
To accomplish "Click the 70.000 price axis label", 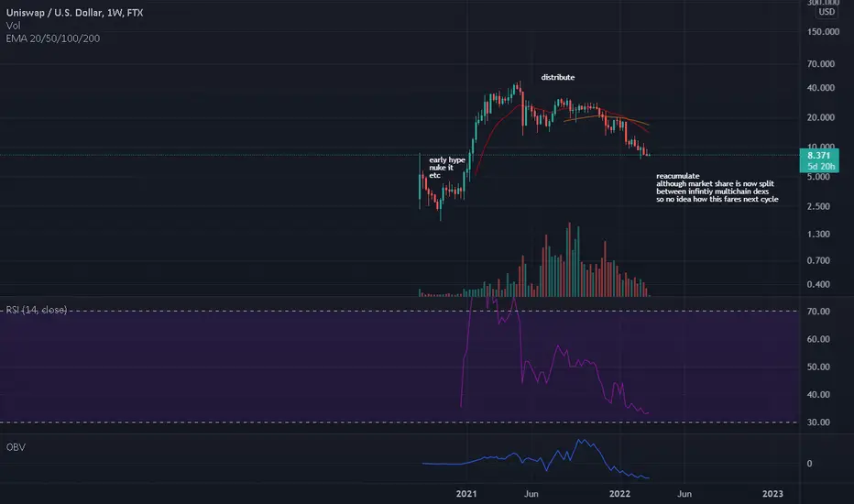I will pos(821,64).
